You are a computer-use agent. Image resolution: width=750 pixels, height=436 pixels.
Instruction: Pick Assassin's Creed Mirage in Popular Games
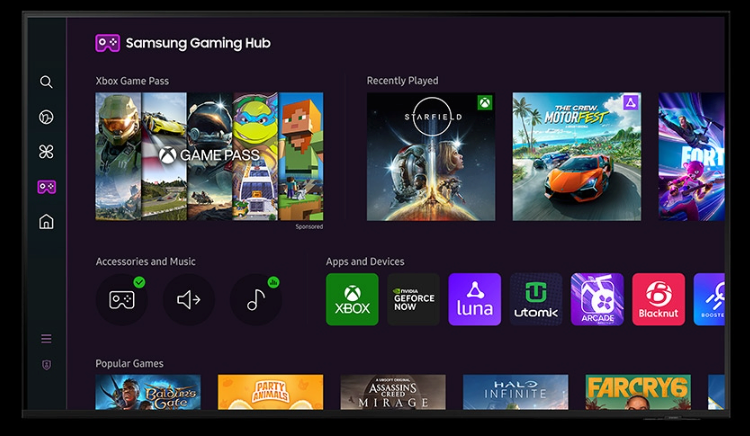pyautogui.click(x=392, y=392)
